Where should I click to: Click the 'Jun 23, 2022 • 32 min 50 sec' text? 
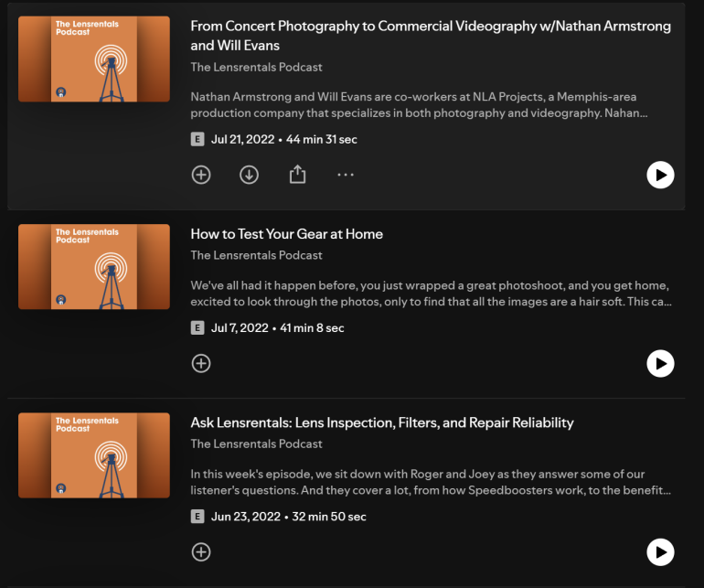coord(289,517)
